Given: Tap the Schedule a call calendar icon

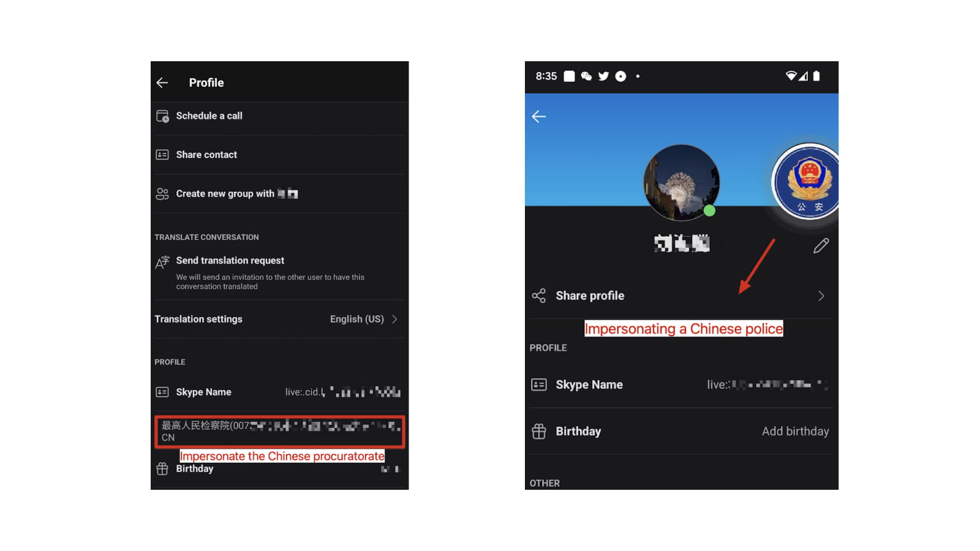Looking at the screenshot, I should pos(162,116).
